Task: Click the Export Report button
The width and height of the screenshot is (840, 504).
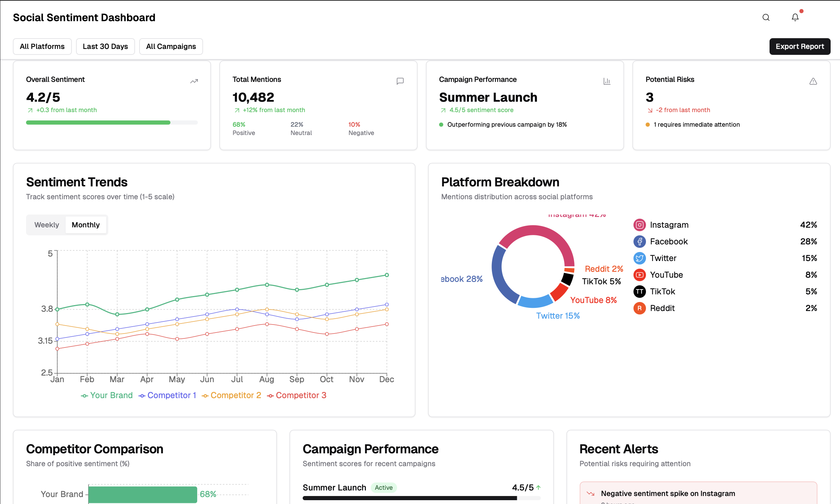Action: click(800, 46)
